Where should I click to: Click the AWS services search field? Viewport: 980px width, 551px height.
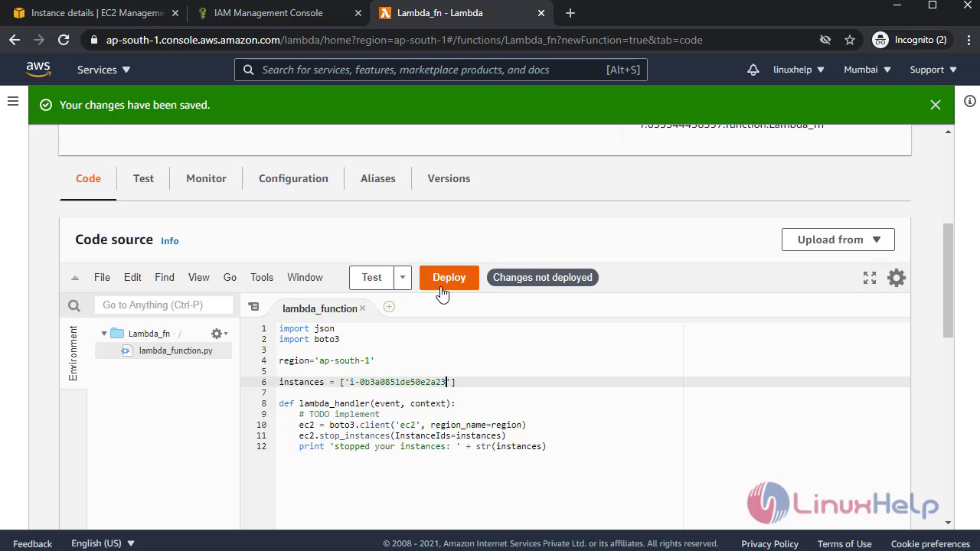pyautogui.click(x=441, y=70)
